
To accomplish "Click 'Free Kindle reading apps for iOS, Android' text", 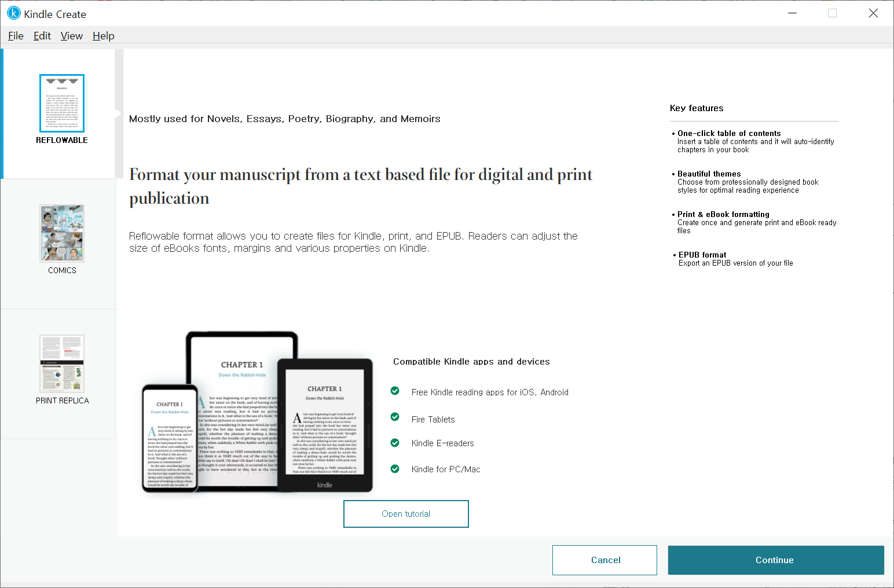I will pos(490,392).
